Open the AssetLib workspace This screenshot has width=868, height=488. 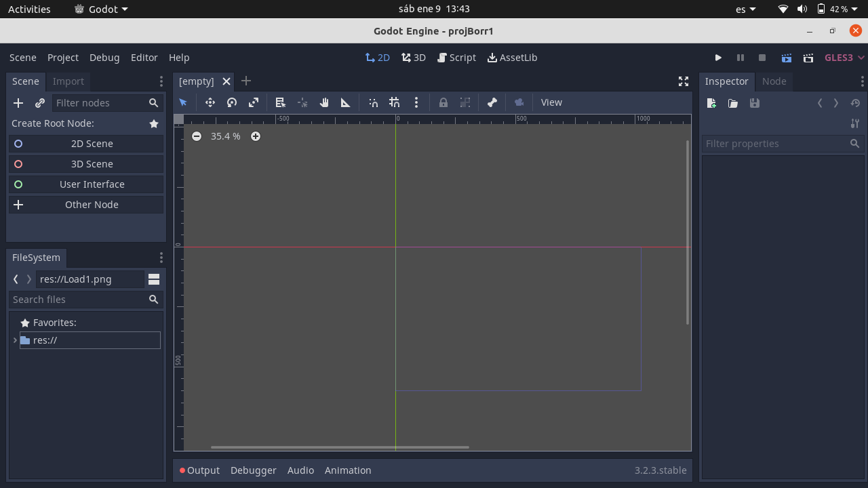pos(513,58)
